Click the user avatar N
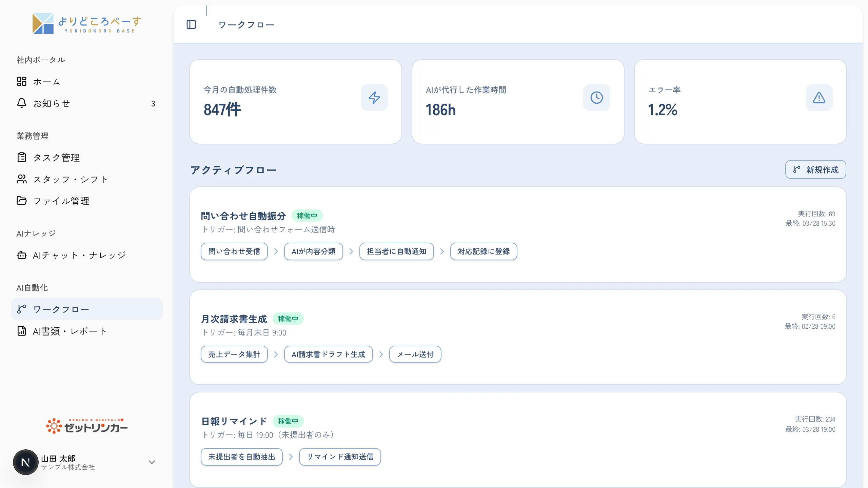Image resolution: width=868 pixels, height=488 pixels. pos(25,462)
